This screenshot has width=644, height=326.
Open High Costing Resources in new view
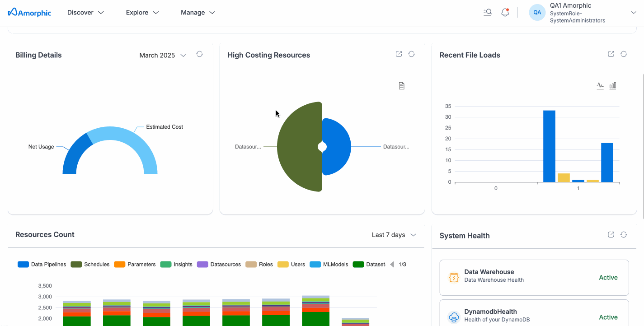(399, 54)
